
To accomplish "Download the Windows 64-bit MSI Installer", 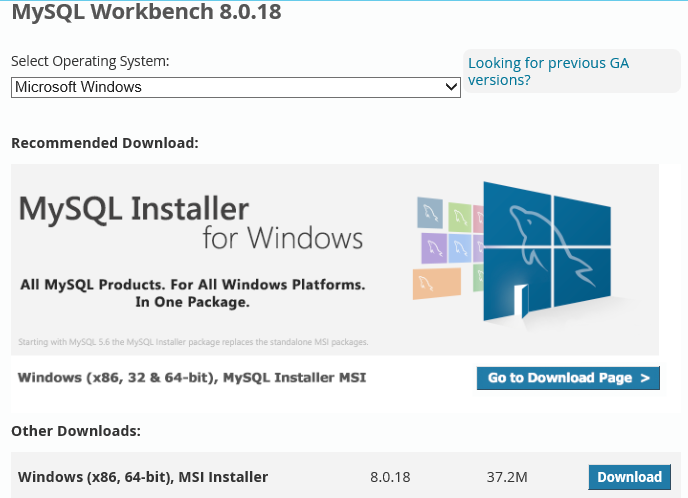I will [x=629, y=477].
